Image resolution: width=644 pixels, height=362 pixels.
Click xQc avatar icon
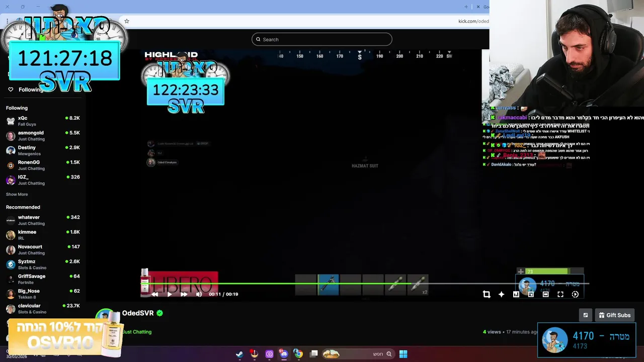tap(11, 121)
